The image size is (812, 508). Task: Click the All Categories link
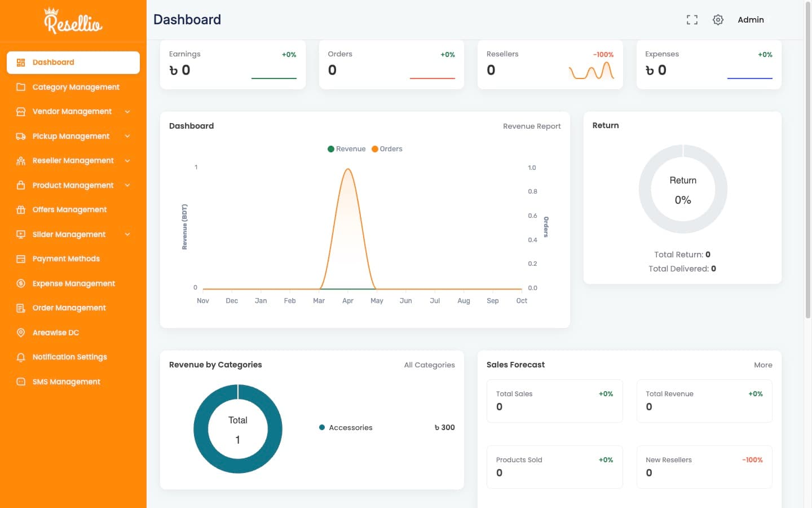(x=429, y=365)
